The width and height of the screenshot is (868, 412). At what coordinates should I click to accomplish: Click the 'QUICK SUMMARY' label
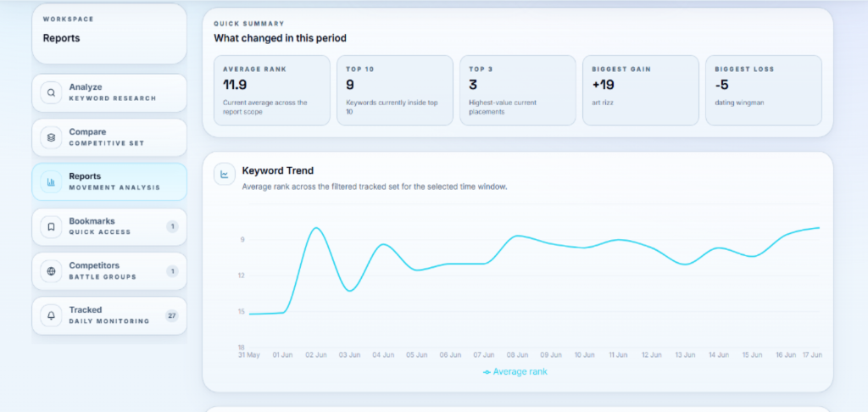click(249, 24)
